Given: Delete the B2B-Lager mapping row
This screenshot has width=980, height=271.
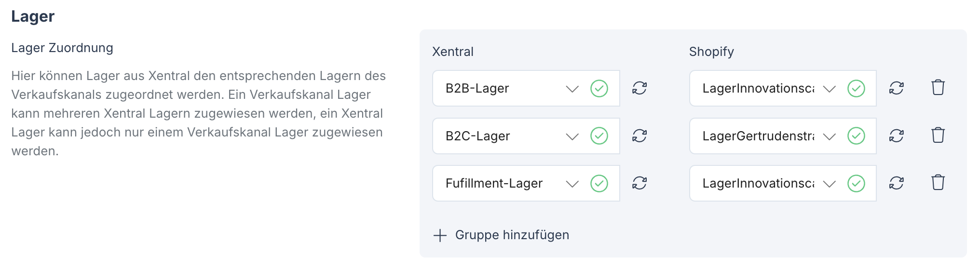Looking at the screenshot, I should point(938,88).
